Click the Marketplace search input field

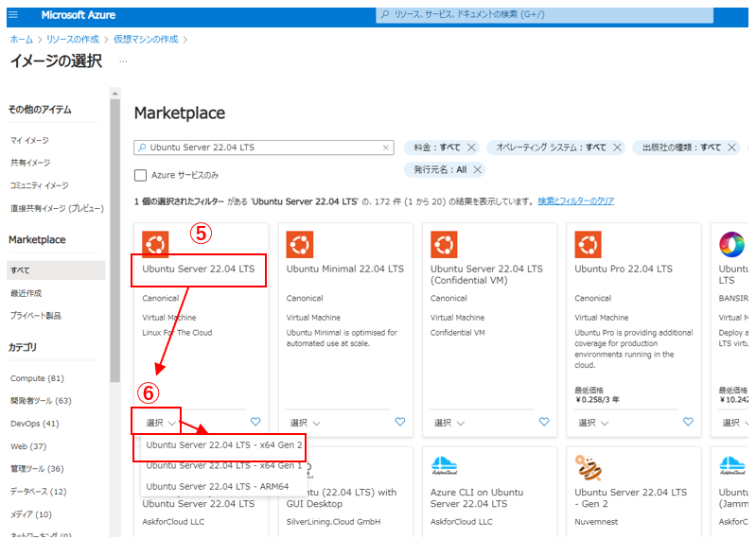[264, 148]
